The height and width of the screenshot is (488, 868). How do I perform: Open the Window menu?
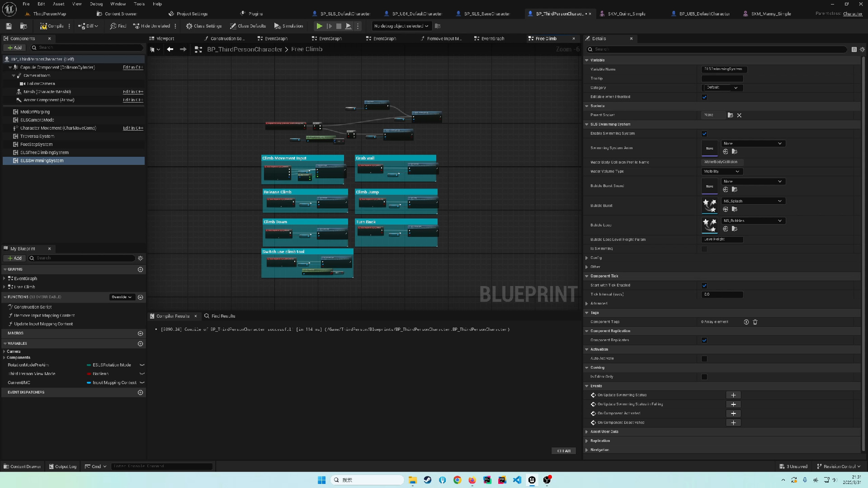pyautogui.click(x=118, y=4)
